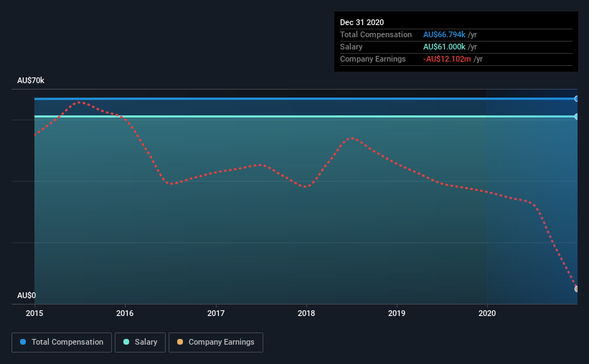Click the -AU$12.102m company earnings value
Screen dimensions: 589x364
point(447,59)
